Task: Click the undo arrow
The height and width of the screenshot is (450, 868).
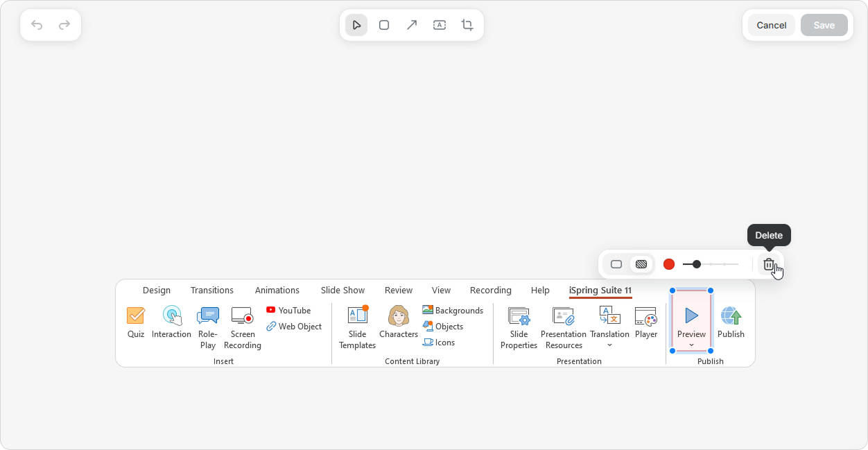Action: point(37,25)
